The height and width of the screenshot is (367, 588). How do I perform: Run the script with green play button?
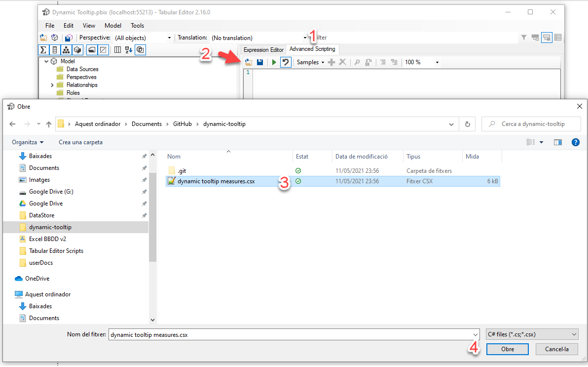[x=274, y=62]
